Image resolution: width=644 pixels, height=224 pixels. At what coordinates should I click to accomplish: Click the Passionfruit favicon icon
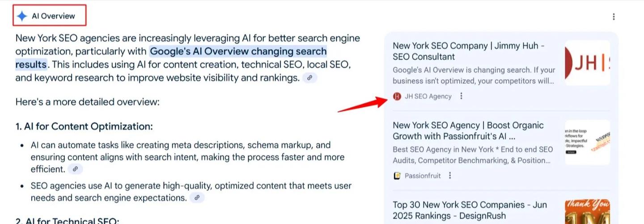click(x=397, y=176)
